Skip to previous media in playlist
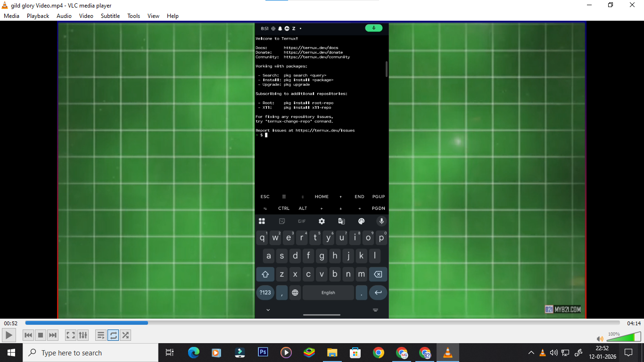 (28, 335)
